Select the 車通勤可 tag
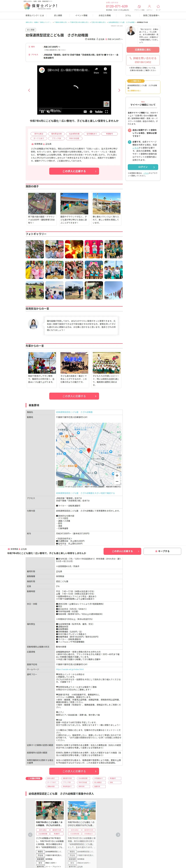This screenshot has height=868, width=186. coord(109,134)
